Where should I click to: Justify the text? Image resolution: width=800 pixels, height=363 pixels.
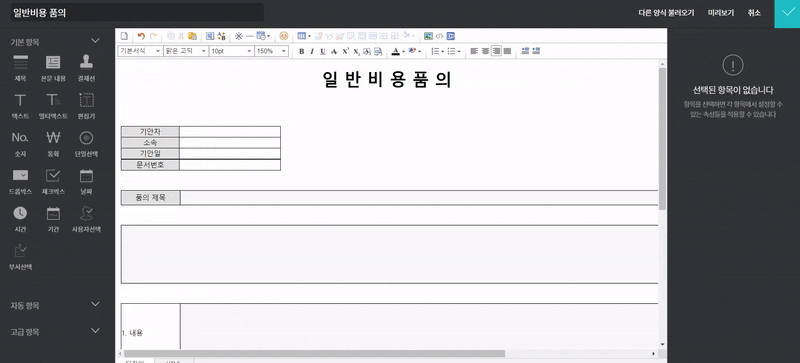pos(507,51)
